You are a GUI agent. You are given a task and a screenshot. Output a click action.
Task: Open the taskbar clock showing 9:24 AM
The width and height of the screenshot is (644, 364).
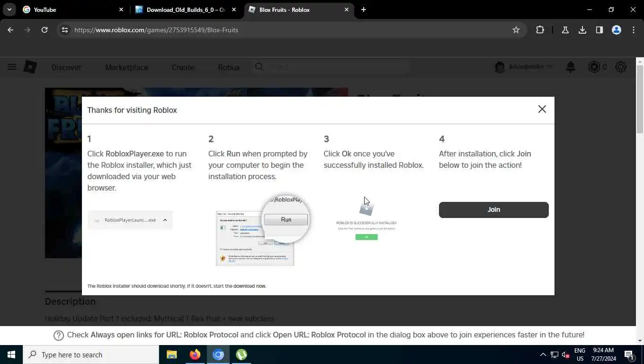coord(603,355)
